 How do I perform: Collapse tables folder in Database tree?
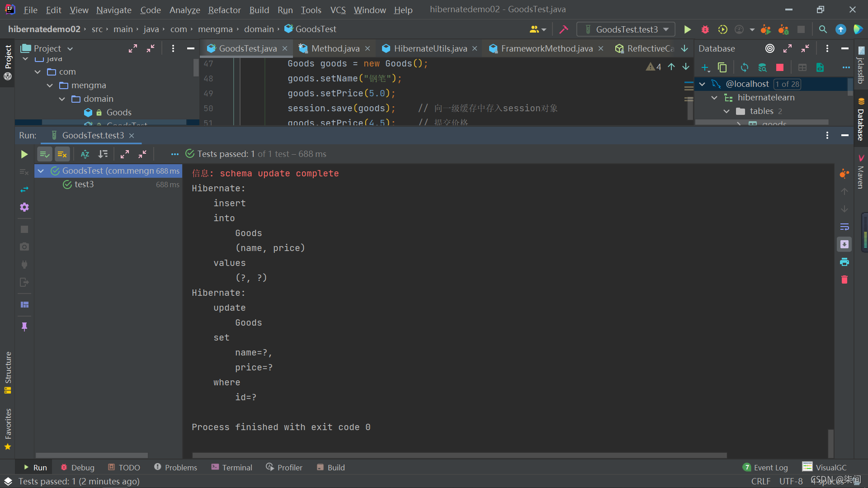pos(726,111)
